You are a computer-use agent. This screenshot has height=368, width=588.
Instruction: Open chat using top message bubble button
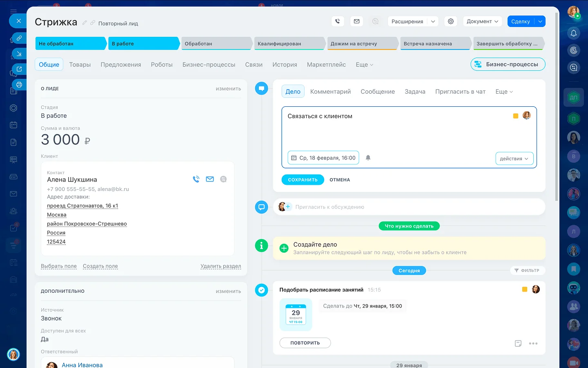pos(375,21)
